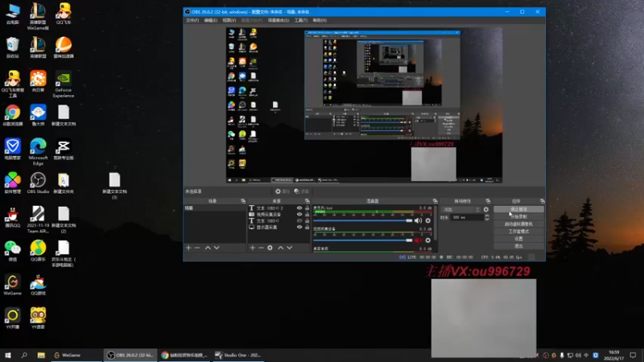Click the 工作室模式 studio mode button
Viewport: 644px width, 362px height.
click(518, 232)
